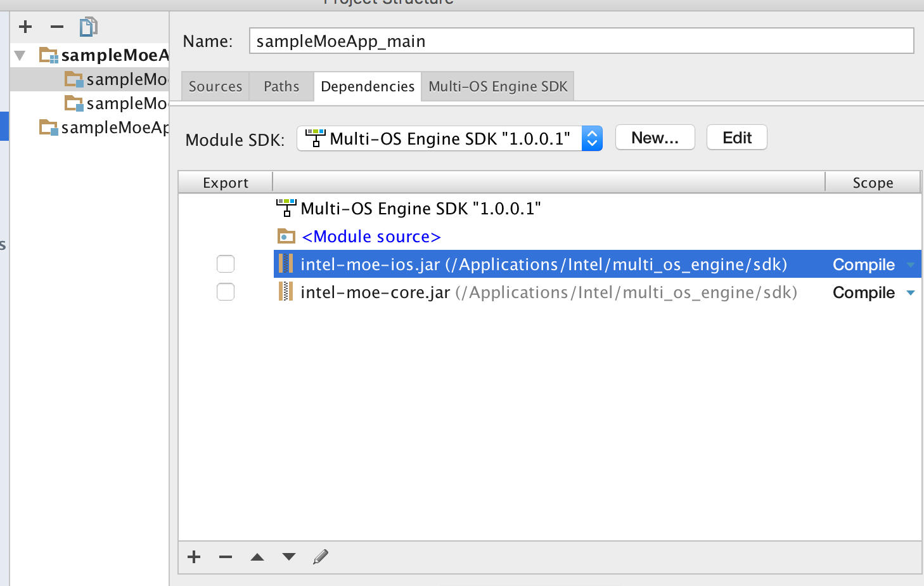Select the sampleMoeAp module at bottom of tree
Screen dimensions: 924x586
pos(104,127)
